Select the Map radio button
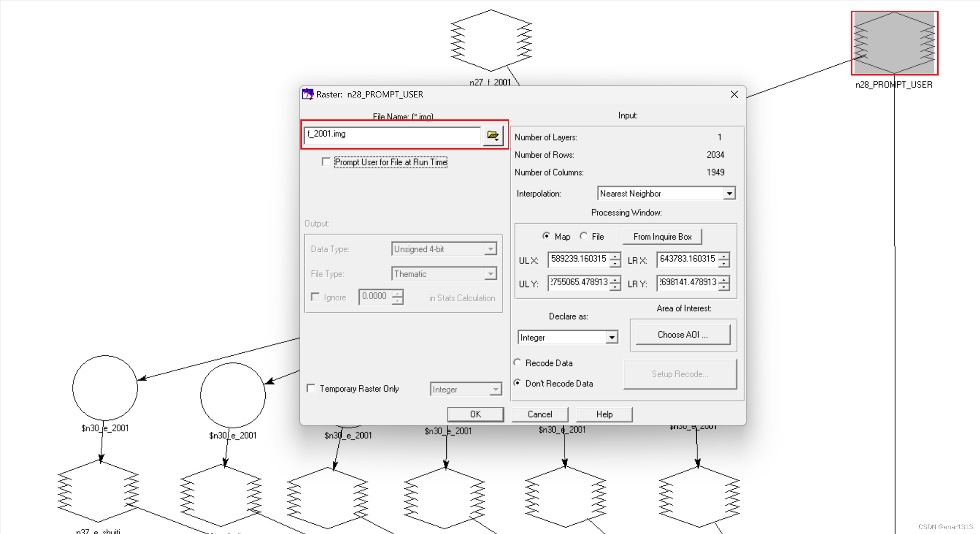The height and width of the screenshot is (534, 980). [547, 236]
